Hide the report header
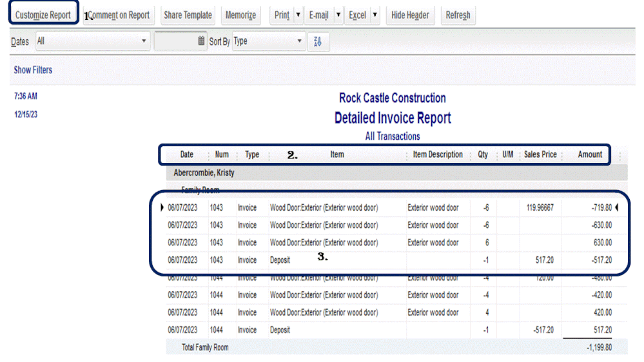This screenshot has width=644, height=362. point(410,15)
